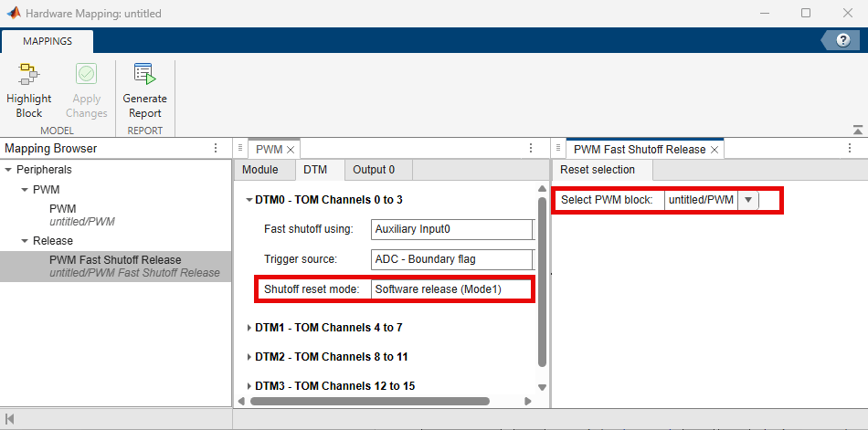Click PWM Fast Shutoff Release panel drag handle
868x430 pixels.
point(559,148)
